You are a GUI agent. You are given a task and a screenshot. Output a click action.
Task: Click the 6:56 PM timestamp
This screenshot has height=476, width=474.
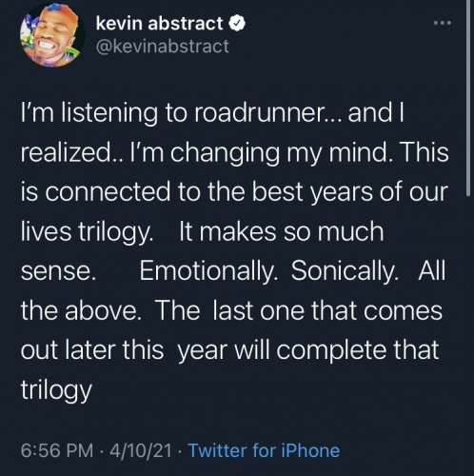pos(57,450)
